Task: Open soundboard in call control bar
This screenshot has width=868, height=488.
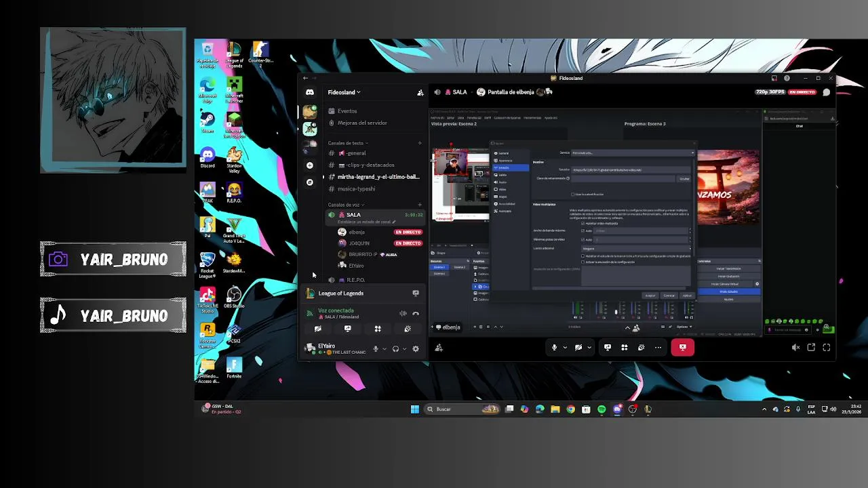Action: pos(642,348)
